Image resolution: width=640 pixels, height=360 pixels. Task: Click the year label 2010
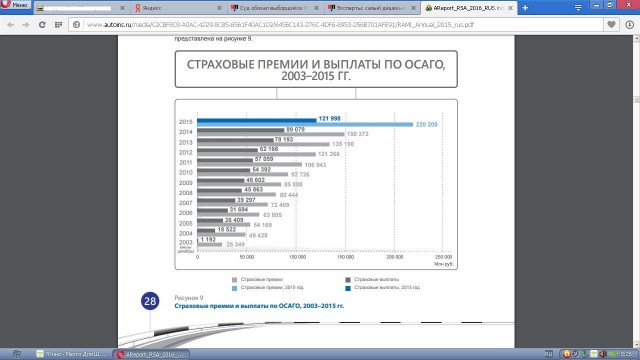pos(185,173)
